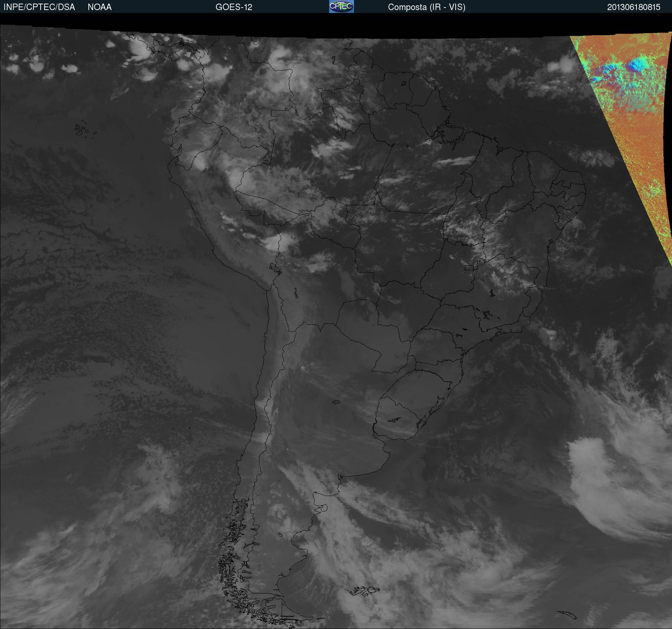The height and width of the screenshot is (629, 672).
Task: Click the NOAA label in header
Action: point(100,7)
